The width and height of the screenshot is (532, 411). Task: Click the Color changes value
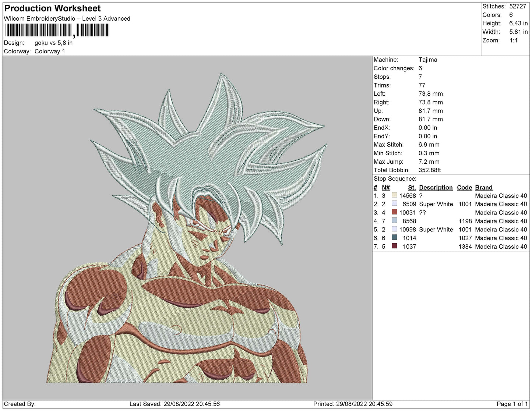(x=420, y=68)
